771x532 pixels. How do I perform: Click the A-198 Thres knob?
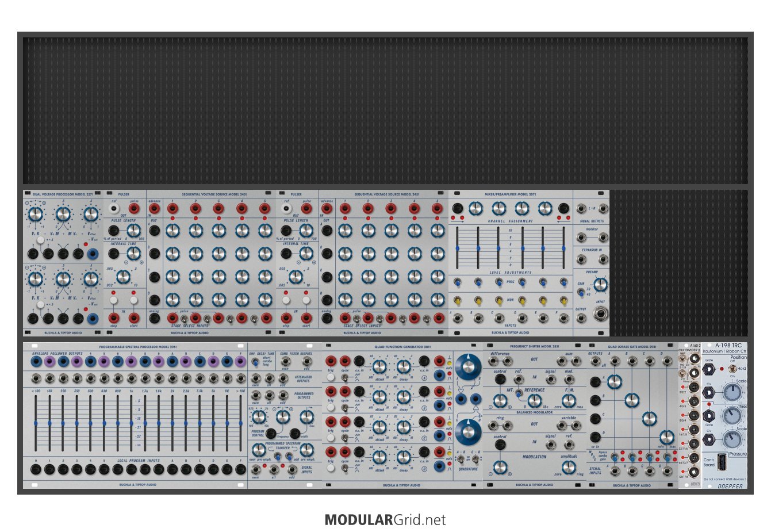732,416
